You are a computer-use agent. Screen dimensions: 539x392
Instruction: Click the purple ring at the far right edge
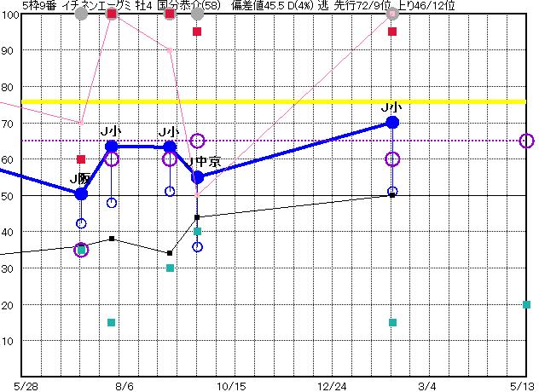point(526,141)
